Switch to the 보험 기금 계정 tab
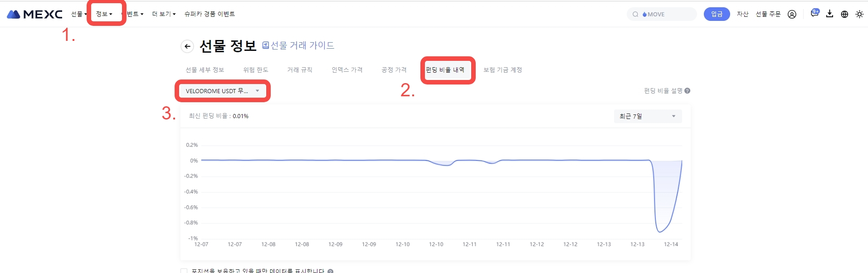The width and height of the screenshot is (868, 273). (502, 70)
